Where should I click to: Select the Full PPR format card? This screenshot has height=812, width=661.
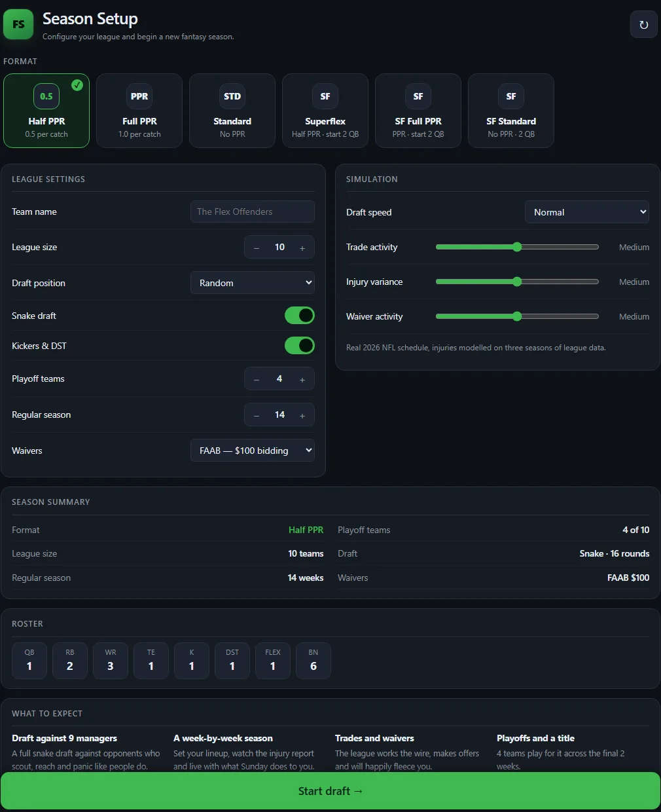click(139, 111)
